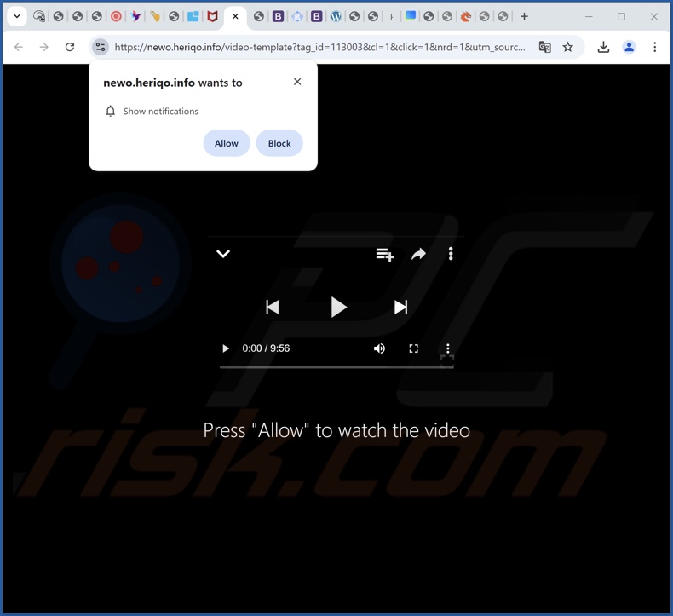Open video controls more options dots
The height and width of the screenshot is (616, 673).
[447, 348]
